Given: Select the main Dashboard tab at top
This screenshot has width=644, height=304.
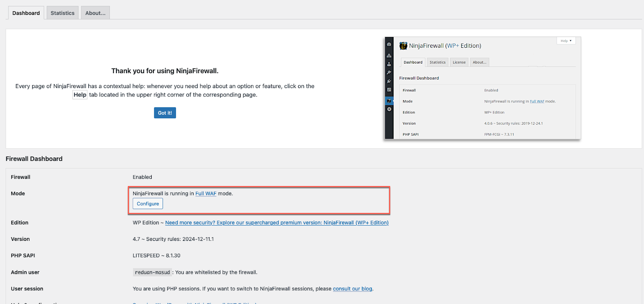Looking at the screenshot, I should [x=26, y=13].
